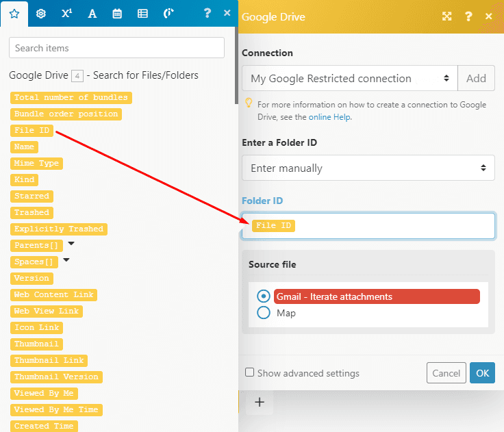Select Gmail - Iterate attachments radio option
The height and width of the screenshot is (432, 504).
point(264,296)
